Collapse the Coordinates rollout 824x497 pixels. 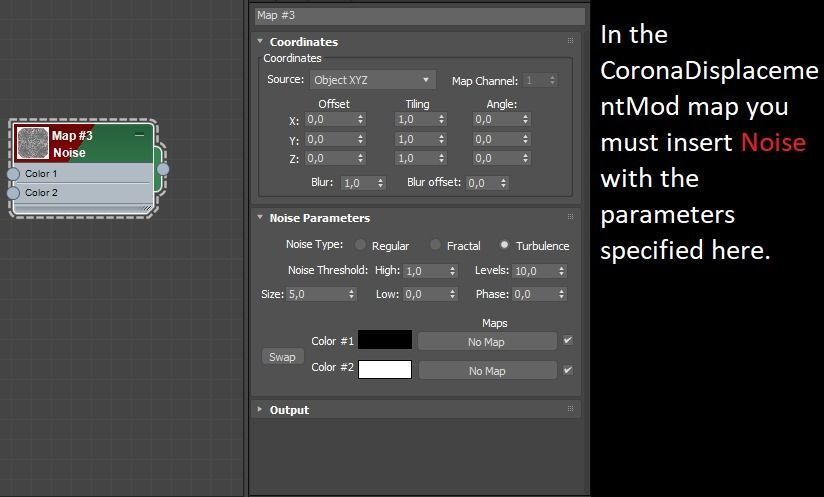(260, 40)
